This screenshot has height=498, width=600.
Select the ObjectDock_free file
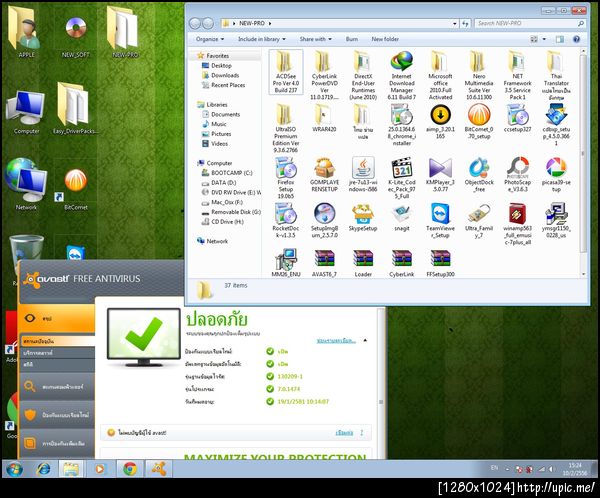click(479, 175)
